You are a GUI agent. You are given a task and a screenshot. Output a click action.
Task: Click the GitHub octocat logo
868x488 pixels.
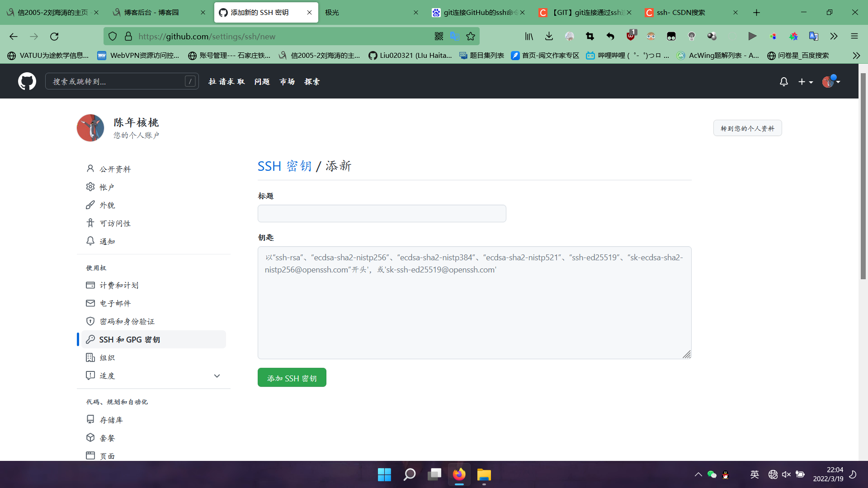[27, 81]
